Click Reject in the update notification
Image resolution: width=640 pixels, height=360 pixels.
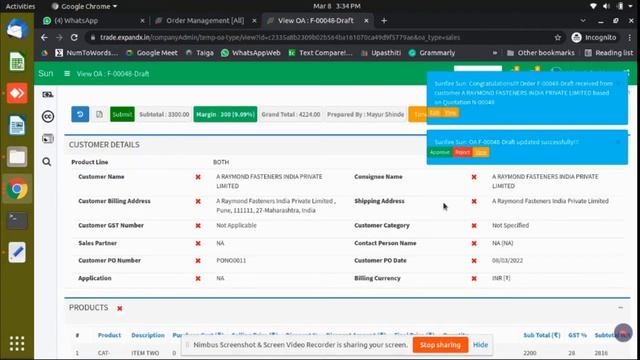tap(462, 152)
